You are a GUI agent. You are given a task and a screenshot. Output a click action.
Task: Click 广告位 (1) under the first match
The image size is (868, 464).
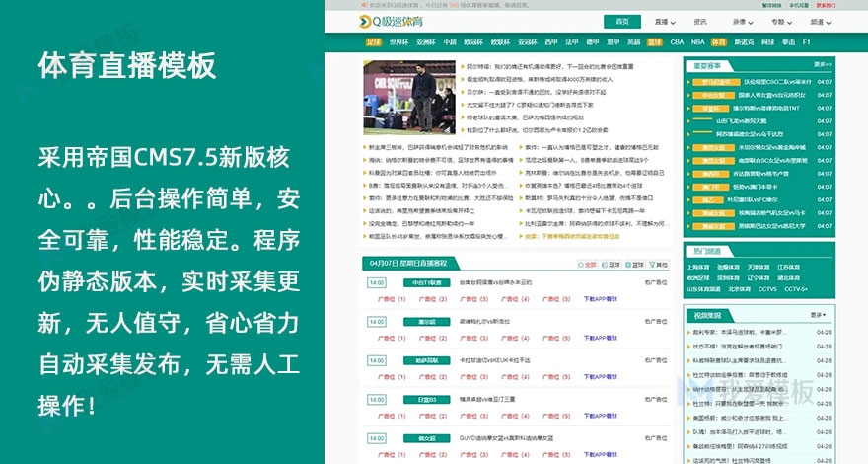pos(392,299)
